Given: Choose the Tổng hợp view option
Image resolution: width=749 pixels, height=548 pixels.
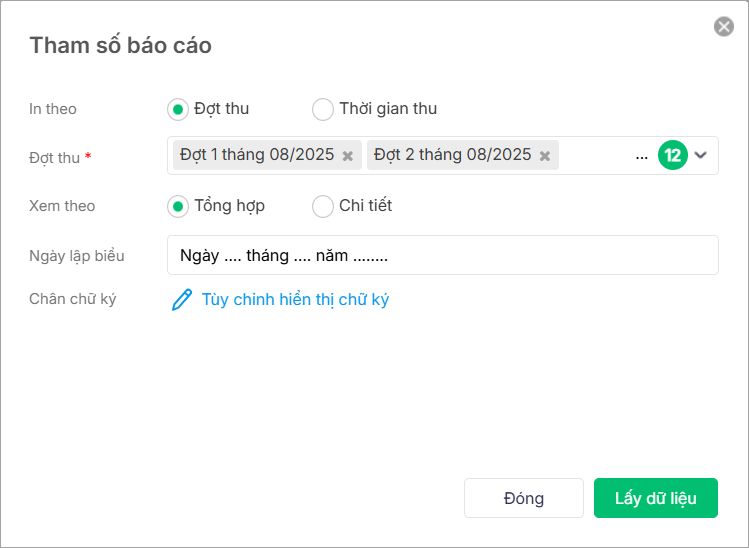Looking at the screenshot, I should tap(178, 206).
